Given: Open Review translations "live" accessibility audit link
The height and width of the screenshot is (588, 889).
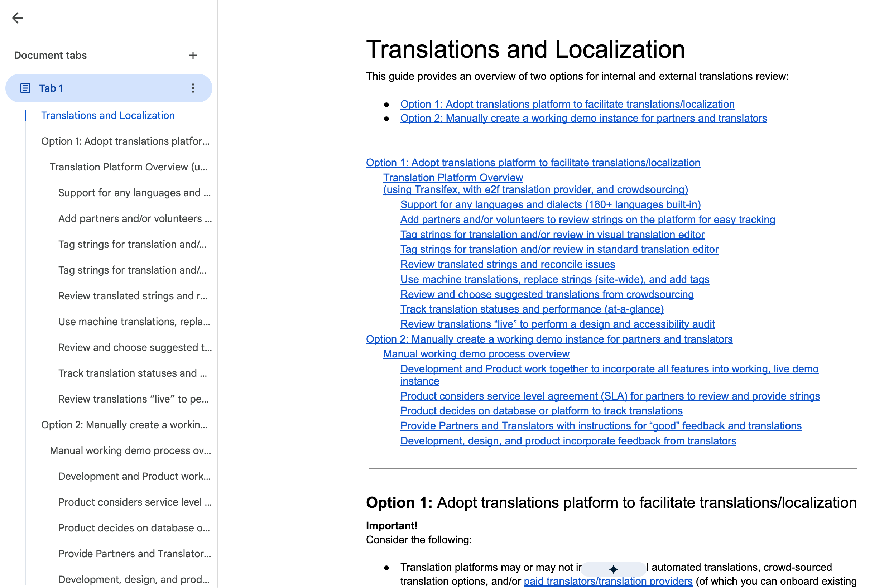Looking at the screenshot, I should tap(557, 324).
